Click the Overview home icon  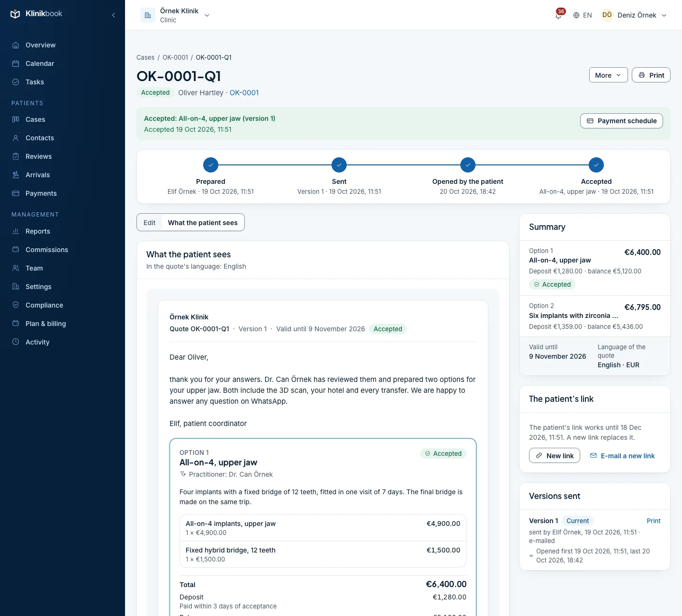click(16, 45)
